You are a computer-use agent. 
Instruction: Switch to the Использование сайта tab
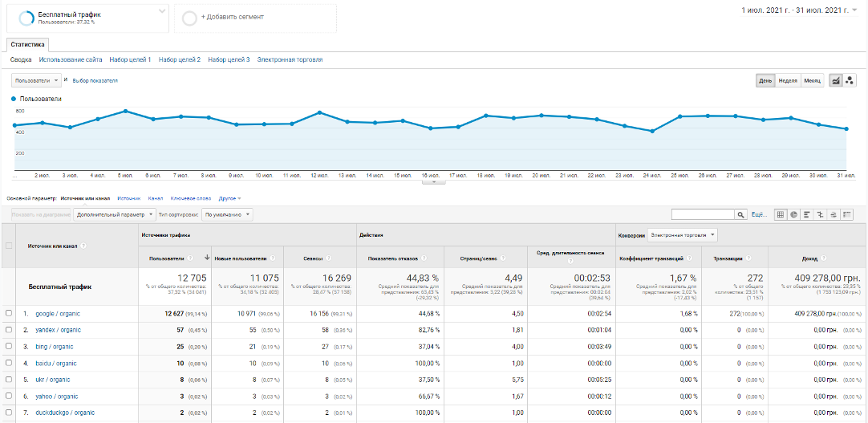pyautogui.click(x=71, y=59)
